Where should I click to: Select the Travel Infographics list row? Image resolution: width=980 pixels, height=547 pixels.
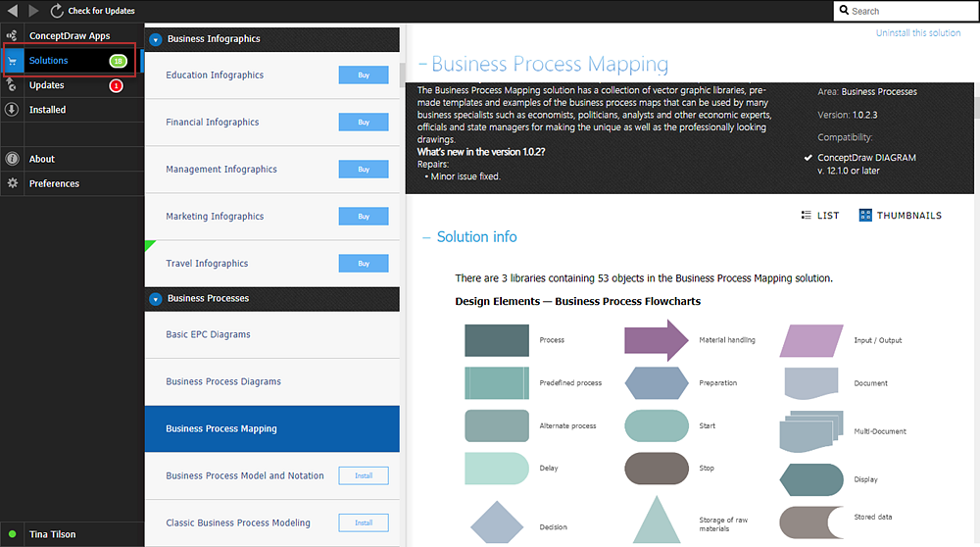(x=271, y=264)
